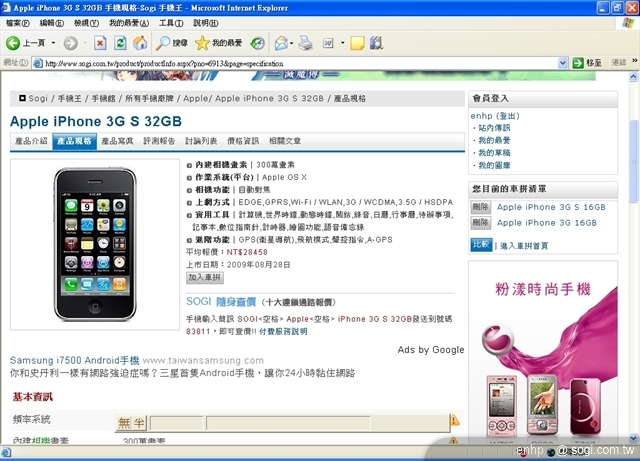Screen dimensions: 640x461
Task: Print the page with the printer icon
Action: click(x=305, y=43)
